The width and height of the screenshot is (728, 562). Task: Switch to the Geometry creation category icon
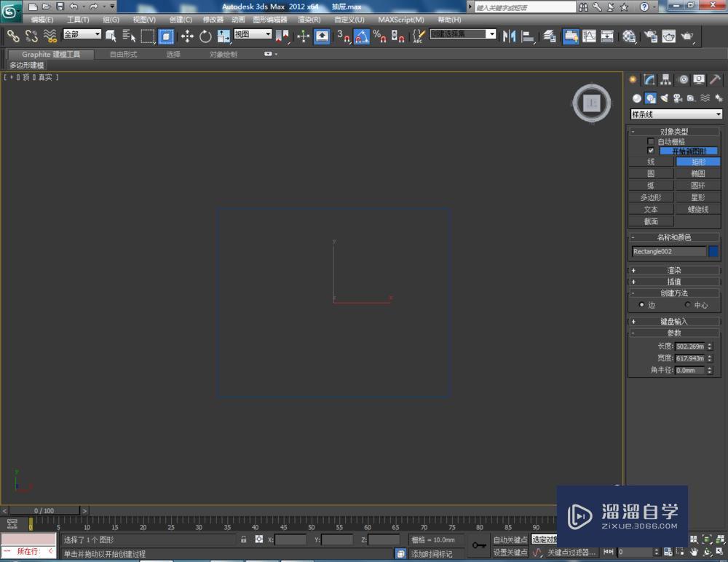tap(637, 98)
